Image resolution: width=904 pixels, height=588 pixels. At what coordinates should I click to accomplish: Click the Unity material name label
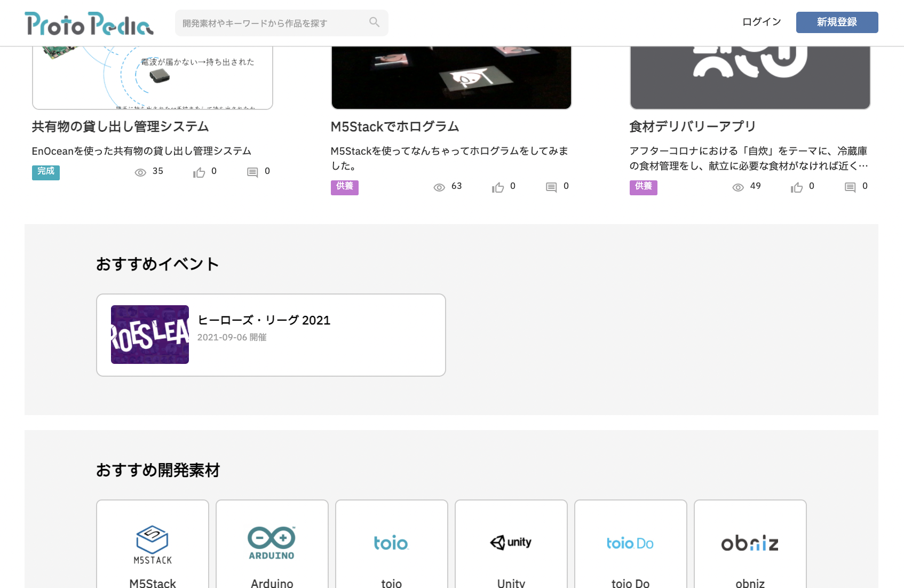click(511, 583)
